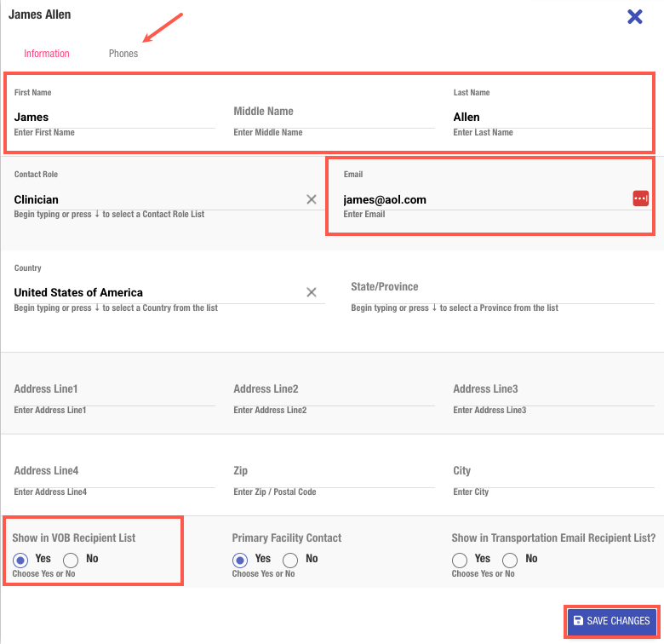Click into the Middle Name field
The height and width of the screenshot is (644, 664).
[332, 112]
